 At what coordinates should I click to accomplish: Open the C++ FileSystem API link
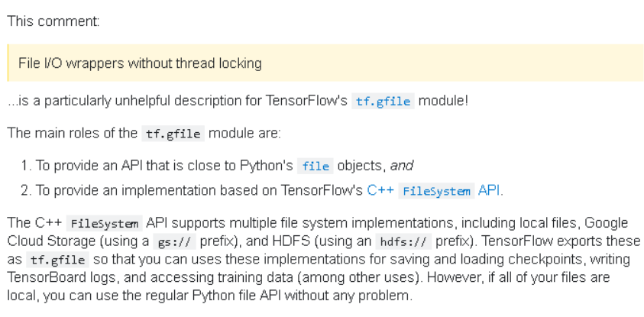pyautogui.click(x=434, y=191)
